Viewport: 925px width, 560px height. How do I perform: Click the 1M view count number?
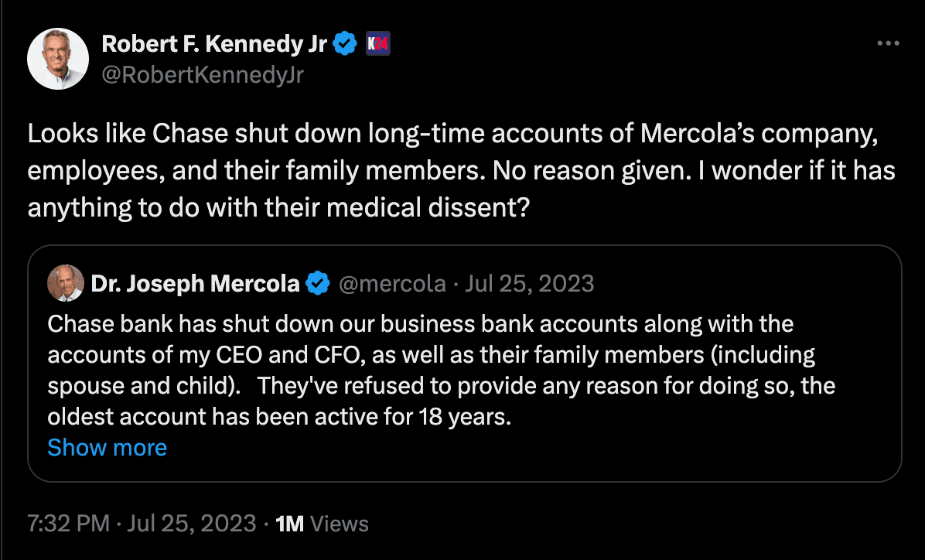pos(290,524)
